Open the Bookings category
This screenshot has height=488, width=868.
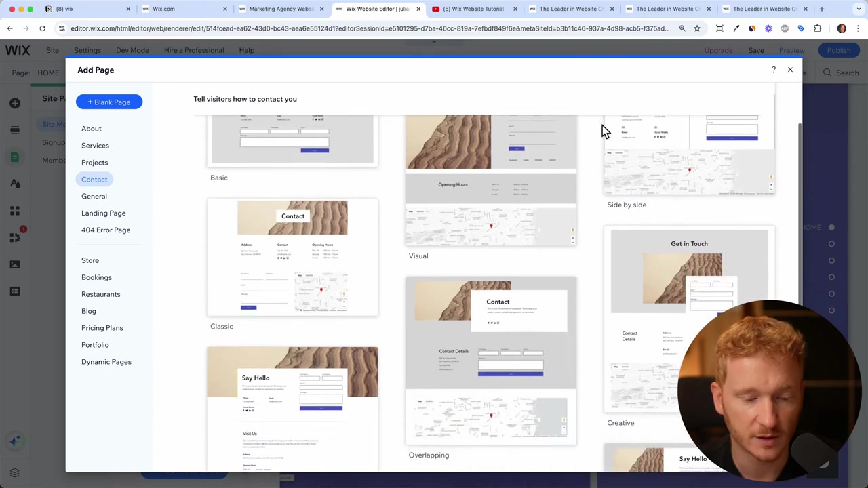coord(96,277)
